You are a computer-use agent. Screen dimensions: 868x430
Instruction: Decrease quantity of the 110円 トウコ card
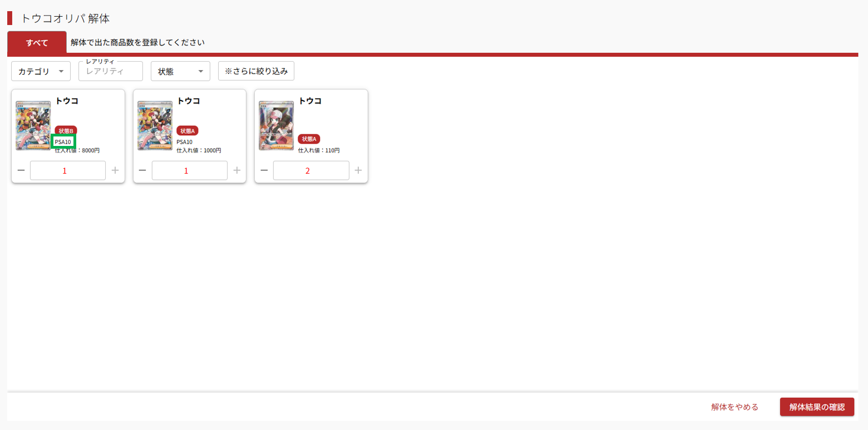(x=264, y=170)
